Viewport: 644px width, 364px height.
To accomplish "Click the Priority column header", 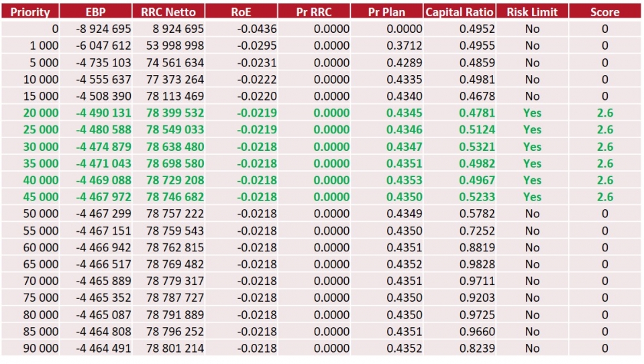I will pyautogui.click(x=30, y=12).
